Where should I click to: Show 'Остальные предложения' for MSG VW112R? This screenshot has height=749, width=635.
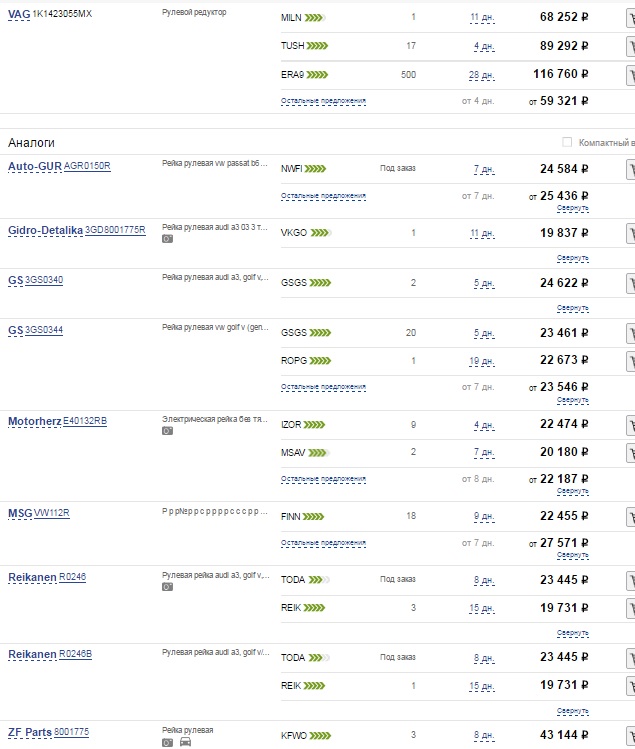(x=323, y=543)
